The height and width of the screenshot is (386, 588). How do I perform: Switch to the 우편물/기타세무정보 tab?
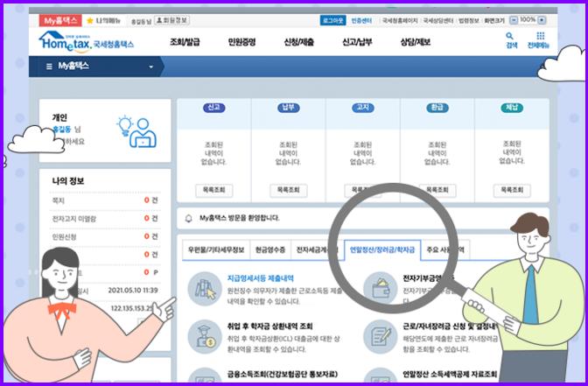(216, 249)
